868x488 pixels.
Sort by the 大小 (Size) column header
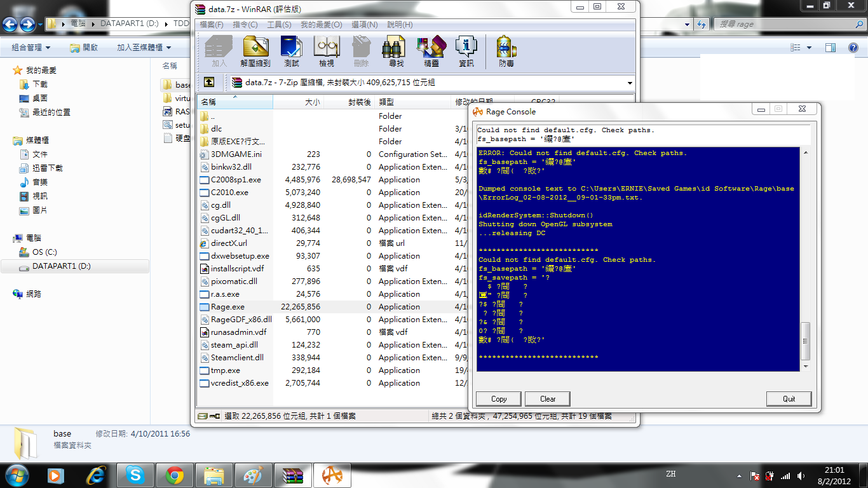click(x=298, y=102)
